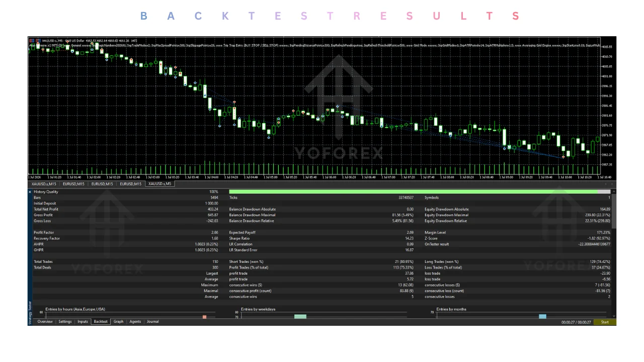Click the LR Standard Error value 16.87
Viewport: 644px width, 362px height.
[410, 250]
